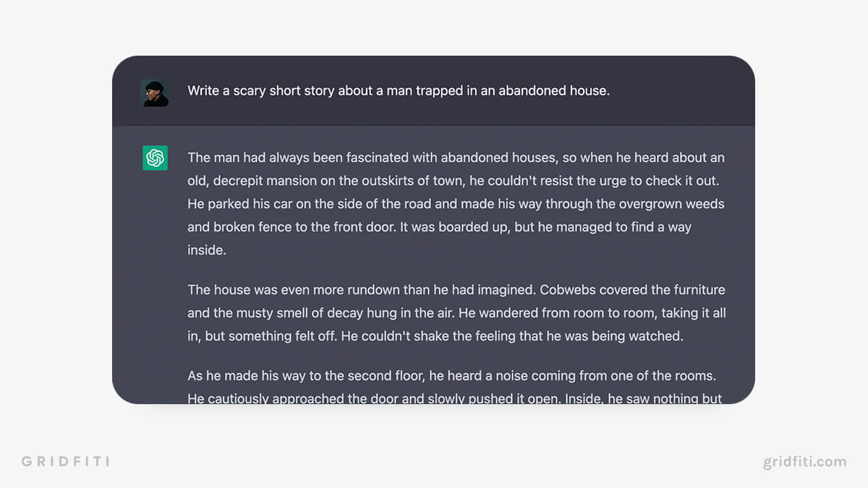The width and height of the screenshot is (868, 488).
Task: Open the gridfiti.com link
Action: tap(804, 461)
